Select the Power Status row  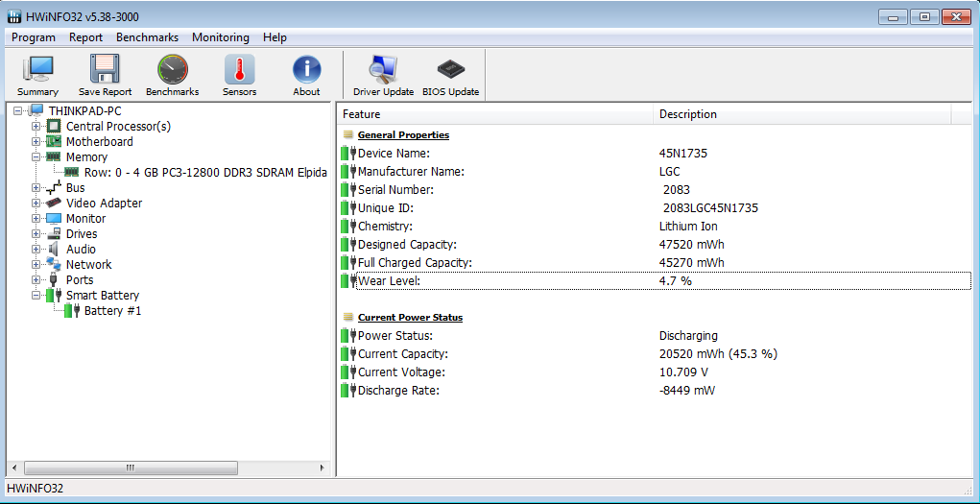(x=656, y=336)
